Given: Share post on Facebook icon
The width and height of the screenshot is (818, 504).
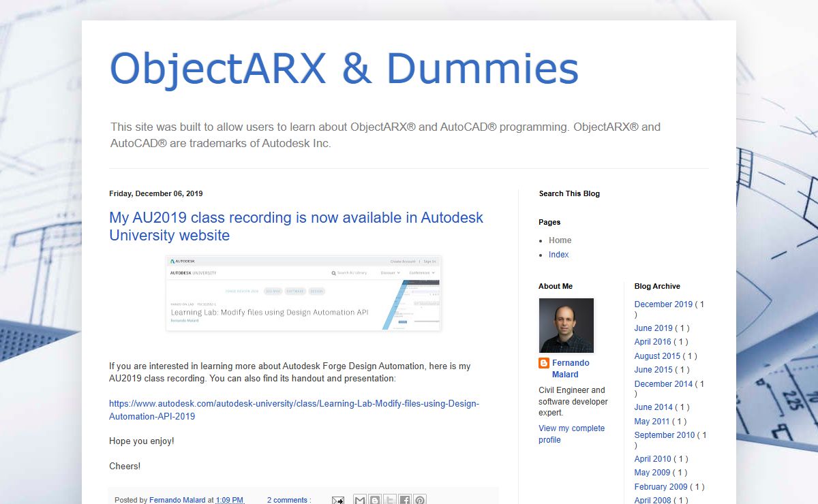Looking at the screenshot, I should 405,500.
